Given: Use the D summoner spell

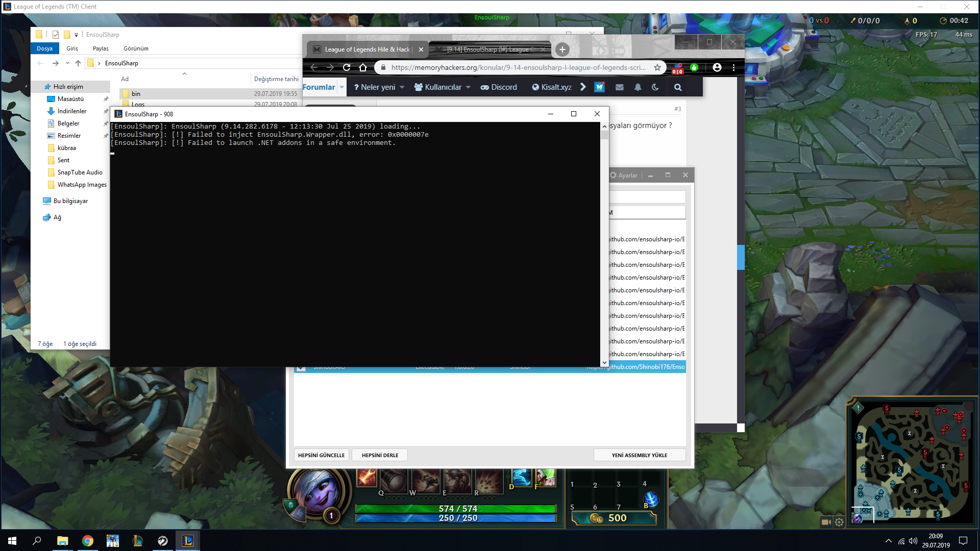Looking at the screenshot, I should (x=521, y=479).
